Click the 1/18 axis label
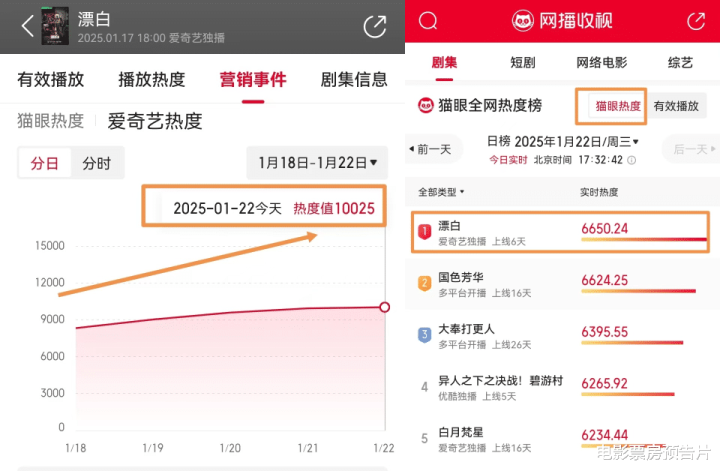This screenshot has width=720, height=471. tap(76, 448)
